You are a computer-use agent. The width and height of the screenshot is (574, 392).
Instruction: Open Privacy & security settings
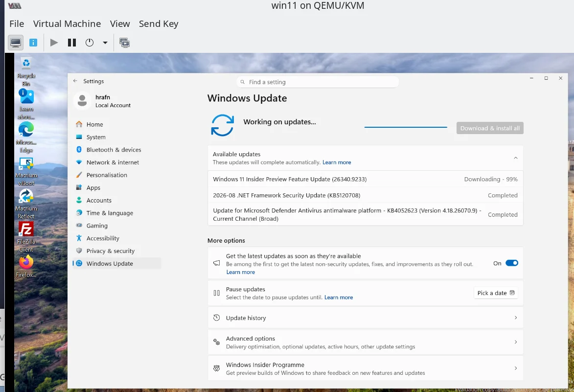[x=117, y=251]
